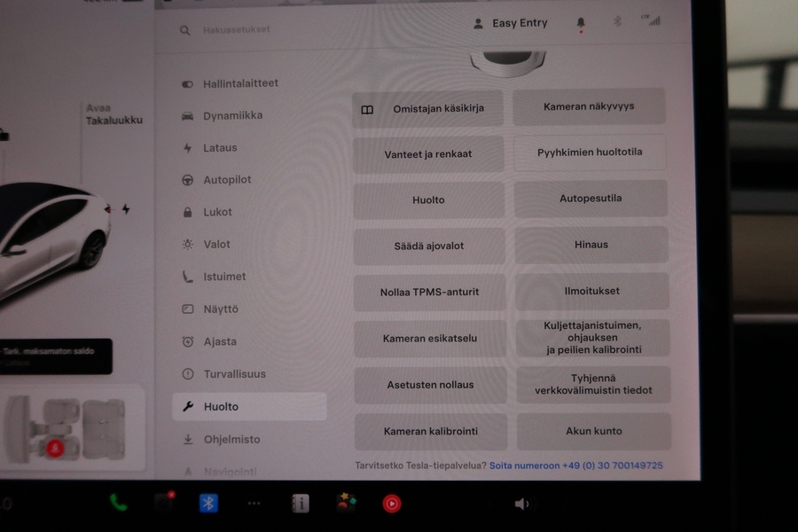Tap the Akun kunto button
The width and height of the screenshot is (798, 532).
coord(593,431)
